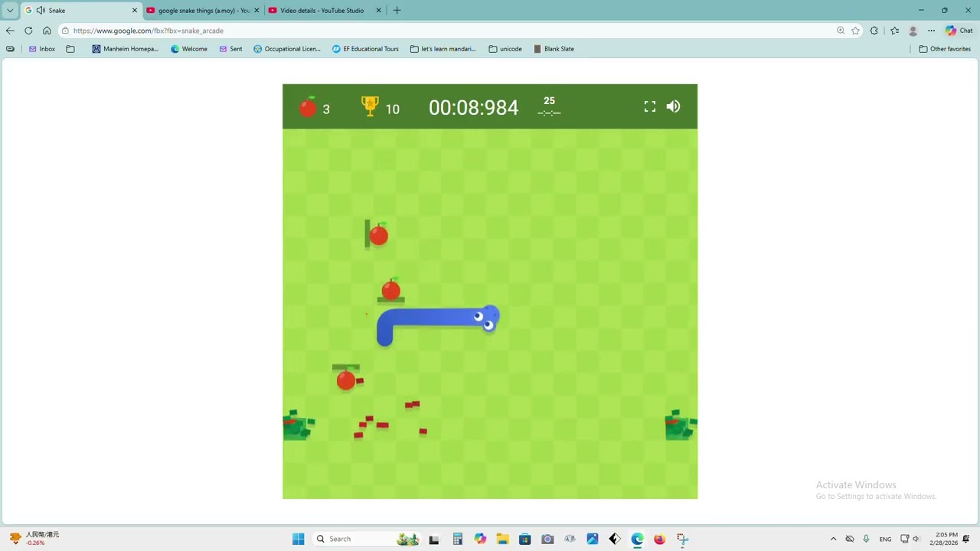
Task: Reload the Snake page
Action: point(28,31)
